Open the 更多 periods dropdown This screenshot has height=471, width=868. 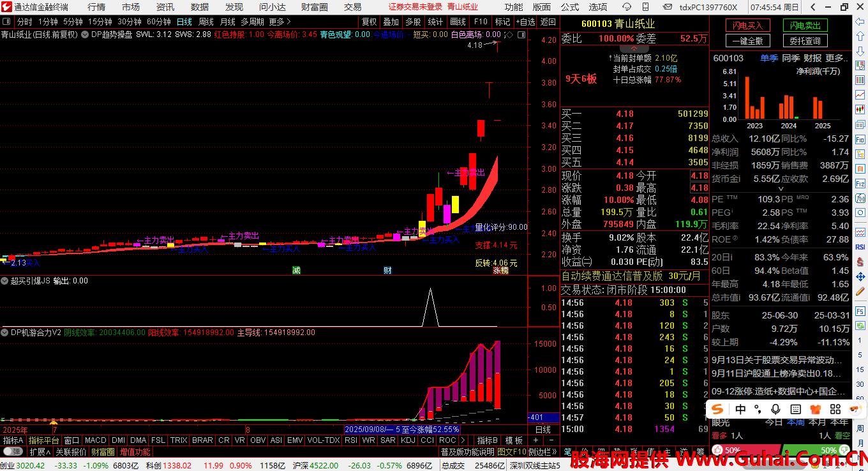pos(279,22)
